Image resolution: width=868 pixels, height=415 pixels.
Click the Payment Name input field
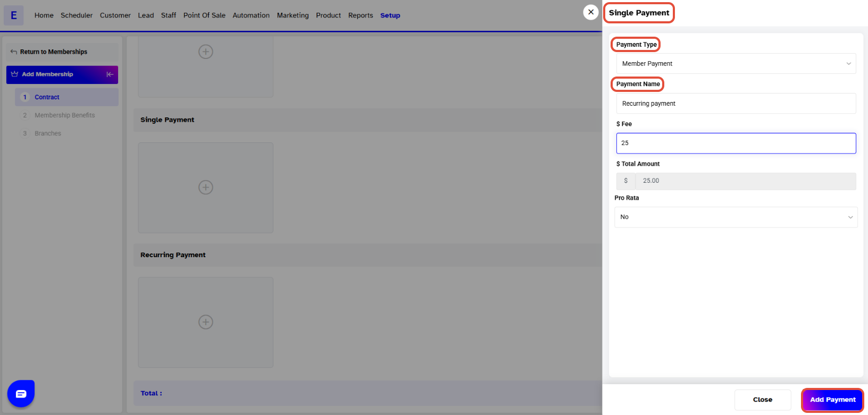736,104
